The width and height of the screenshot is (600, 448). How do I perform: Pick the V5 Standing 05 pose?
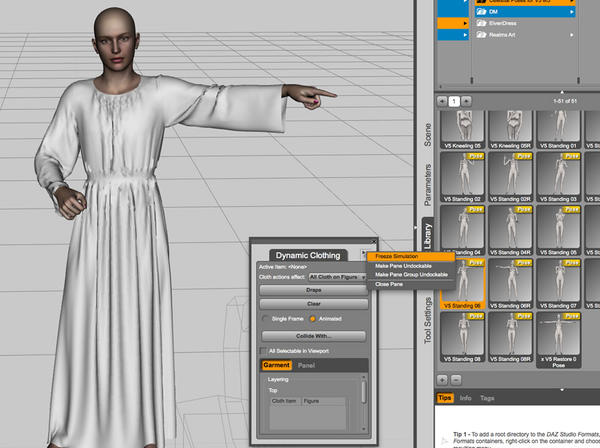coord(558,230)
